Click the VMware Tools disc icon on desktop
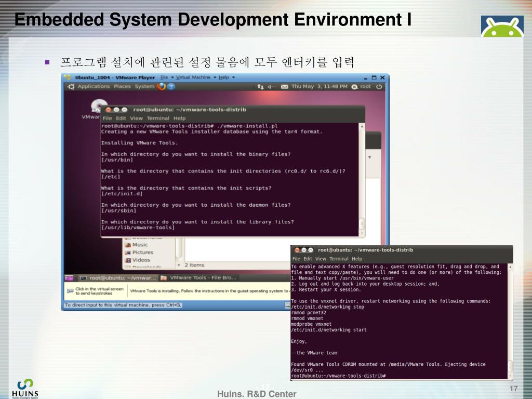 point(98,105)
